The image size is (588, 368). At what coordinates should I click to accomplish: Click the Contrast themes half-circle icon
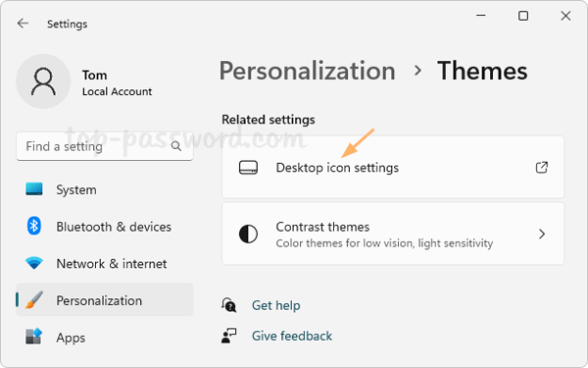(x=248, y=234)
